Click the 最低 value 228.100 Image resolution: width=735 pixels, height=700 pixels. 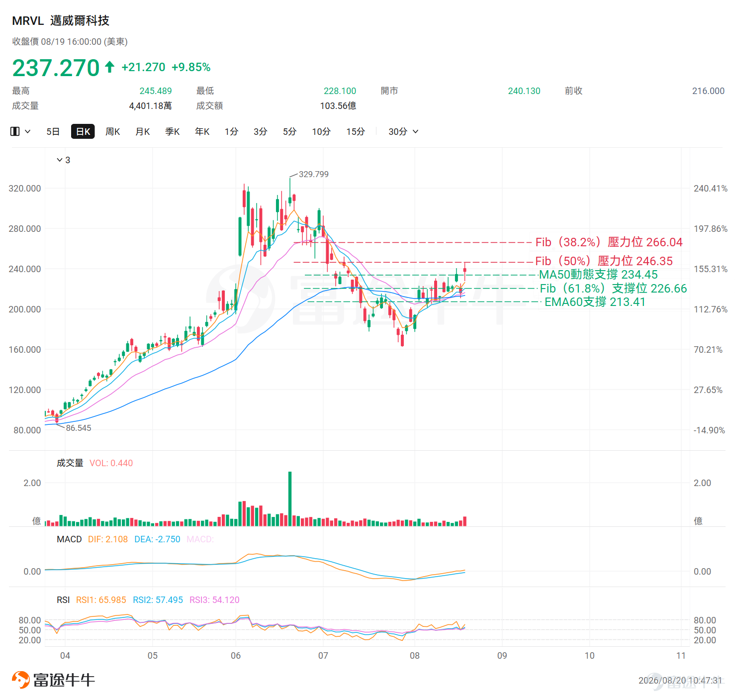click(340, 91)
